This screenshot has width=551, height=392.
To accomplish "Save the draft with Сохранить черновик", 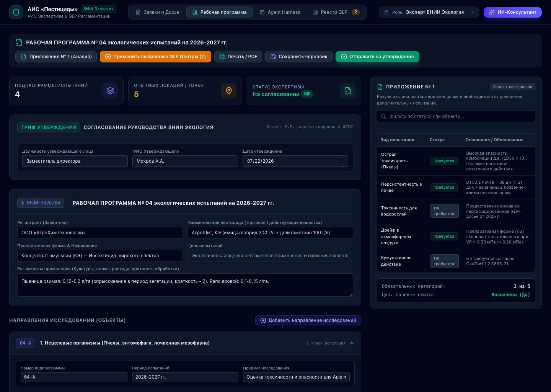I will coord(299,57).
